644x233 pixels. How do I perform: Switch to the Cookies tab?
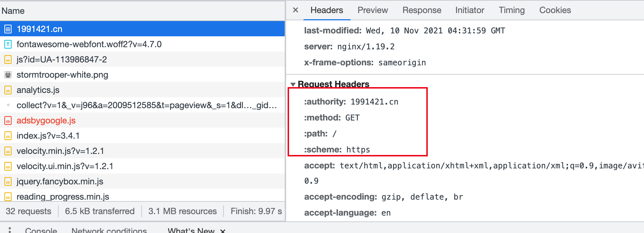pos(555,10)
